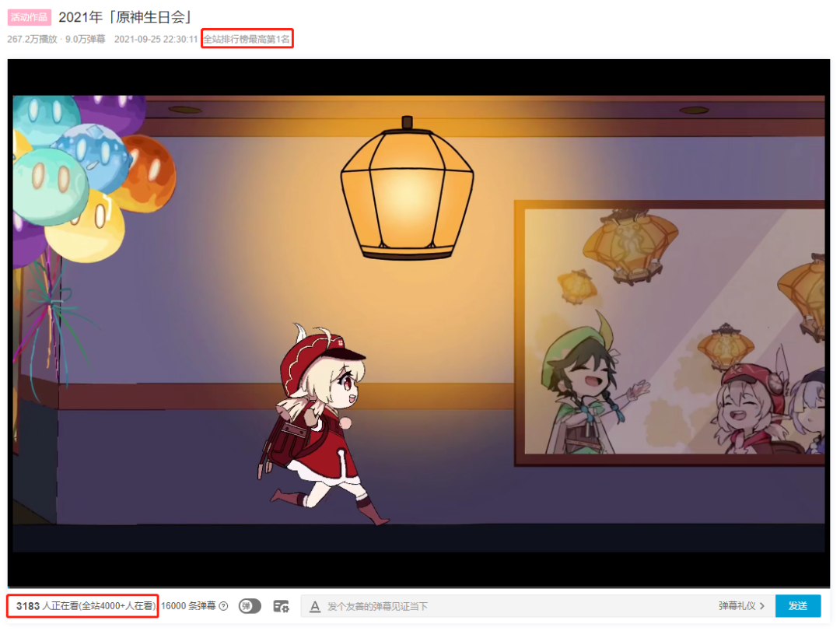This screenshot has height=631, width=840.
Task: Click the video frame showing Klee running
Action: pos(418,323)
